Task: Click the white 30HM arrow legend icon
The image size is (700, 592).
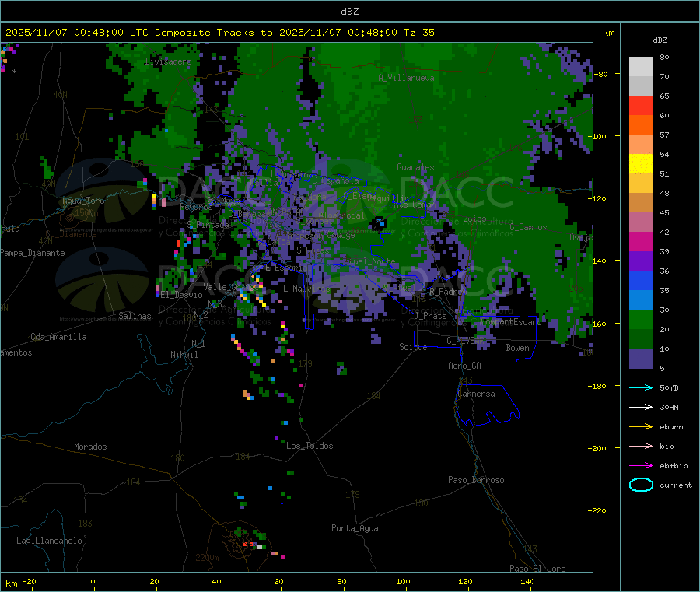Action: coord(641,407)
